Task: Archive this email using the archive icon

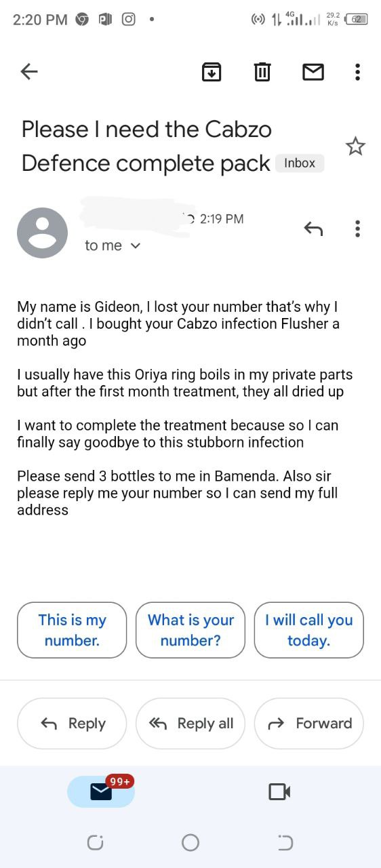Action: (x=212, y=71)
